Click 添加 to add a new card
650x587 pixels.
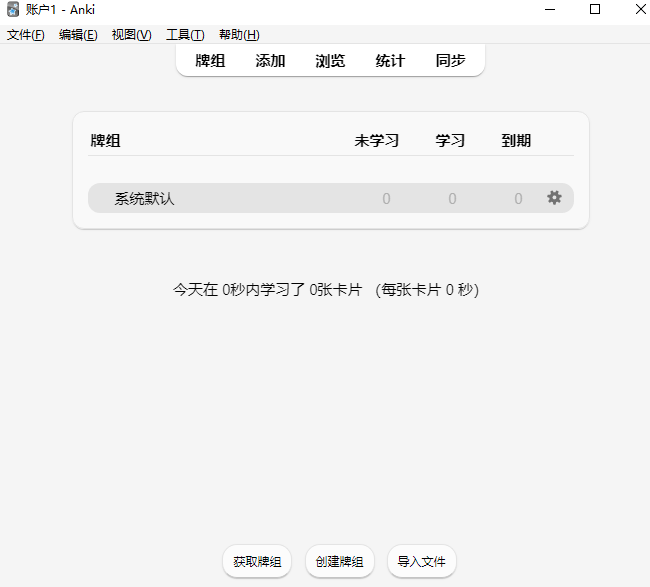tap(270, 60)
